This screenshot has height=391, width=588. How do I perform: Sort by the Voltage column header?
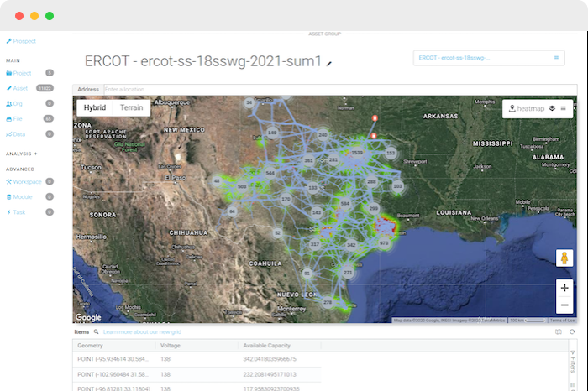(x=197, y=346)
